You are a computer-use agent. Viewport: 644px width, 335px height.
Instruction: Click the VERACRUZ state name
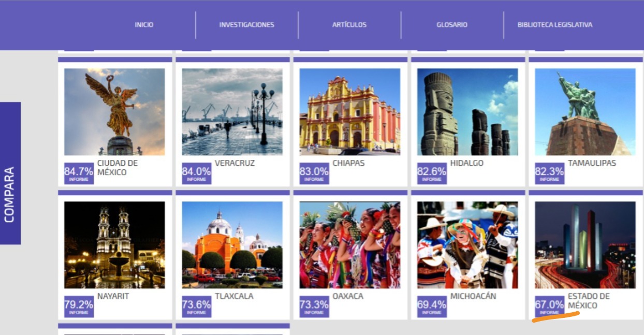[x=235, y=163]
